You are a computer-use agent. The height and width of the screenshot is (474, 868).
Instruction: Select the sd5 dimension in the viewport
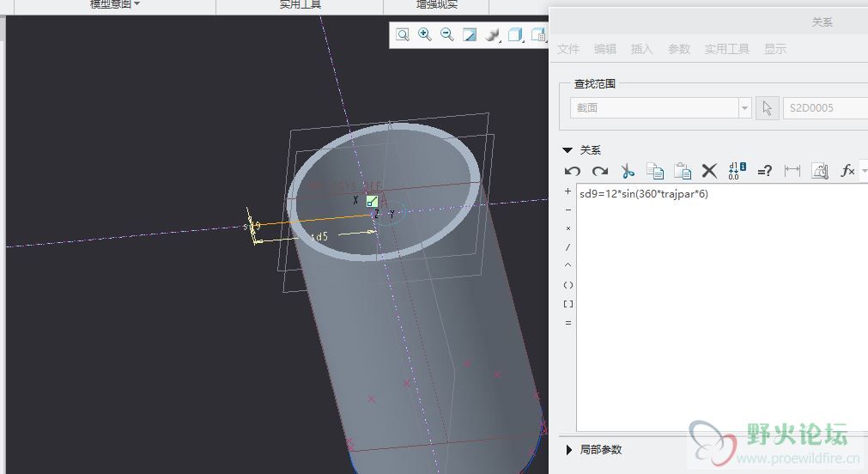319,237
